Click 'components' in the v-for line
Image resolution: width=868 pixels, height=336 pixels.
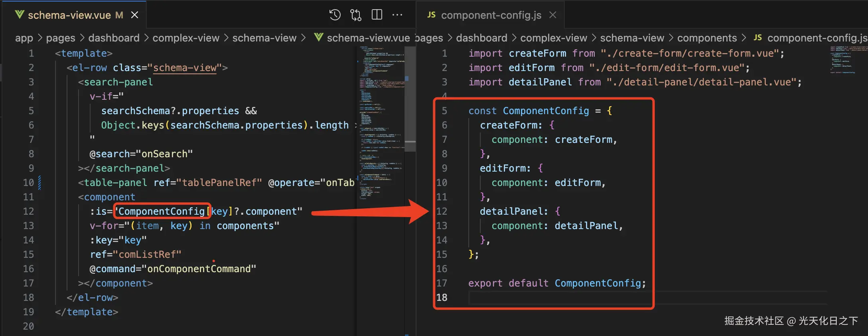tap(245, 225)
